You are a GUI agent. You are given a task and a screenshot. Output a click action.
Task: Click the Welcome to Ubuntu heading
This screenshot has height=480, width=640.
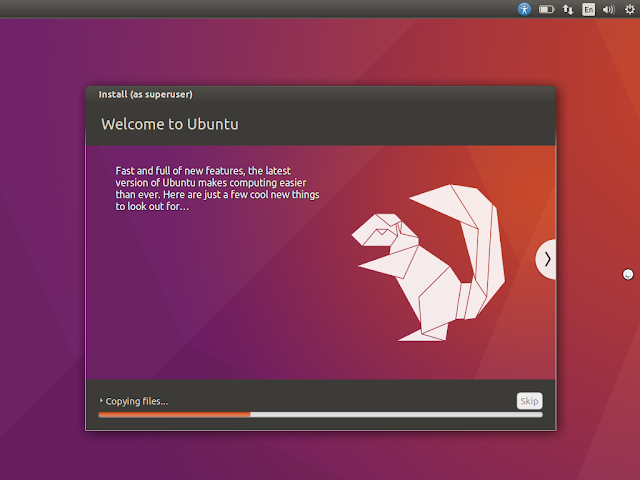pos(170,124)
